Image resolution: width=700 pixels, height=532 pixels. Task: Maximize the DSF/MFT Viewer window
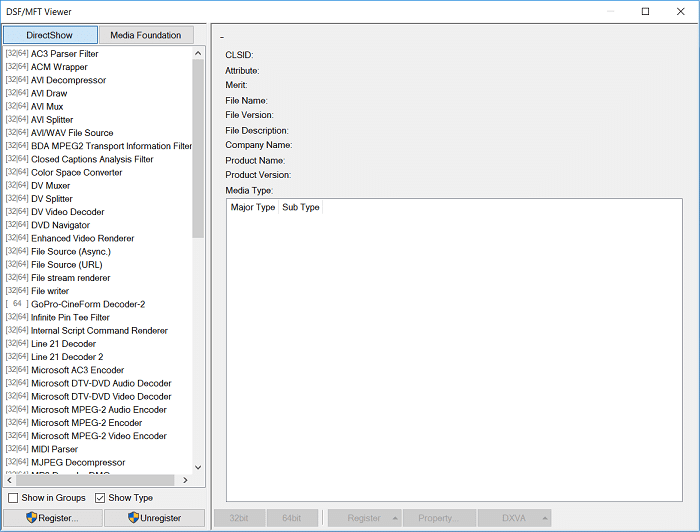[646, 11]
